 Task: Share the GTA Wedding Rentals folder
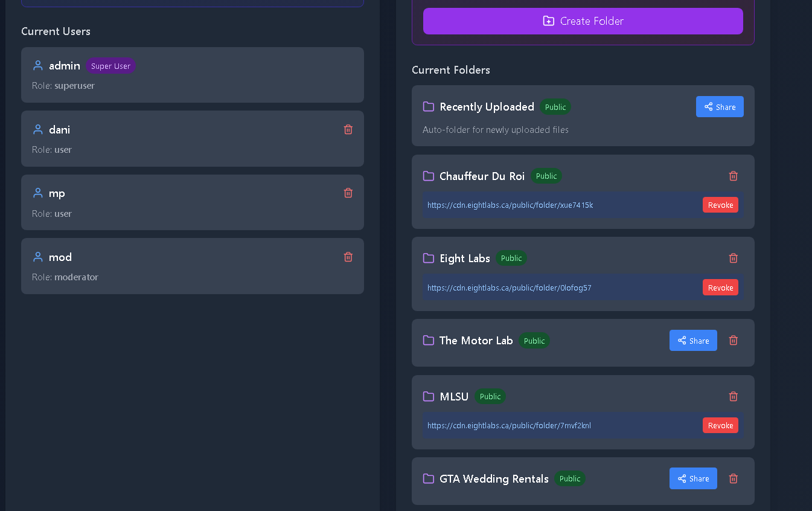(x=693, y=478)
